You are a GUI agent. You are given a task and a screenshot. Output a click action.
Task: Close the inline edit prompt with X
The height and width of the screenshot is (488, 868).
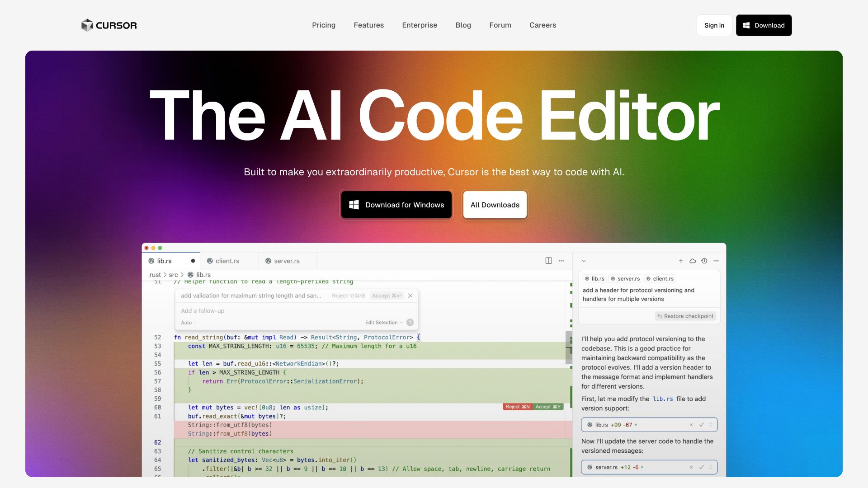410,296
